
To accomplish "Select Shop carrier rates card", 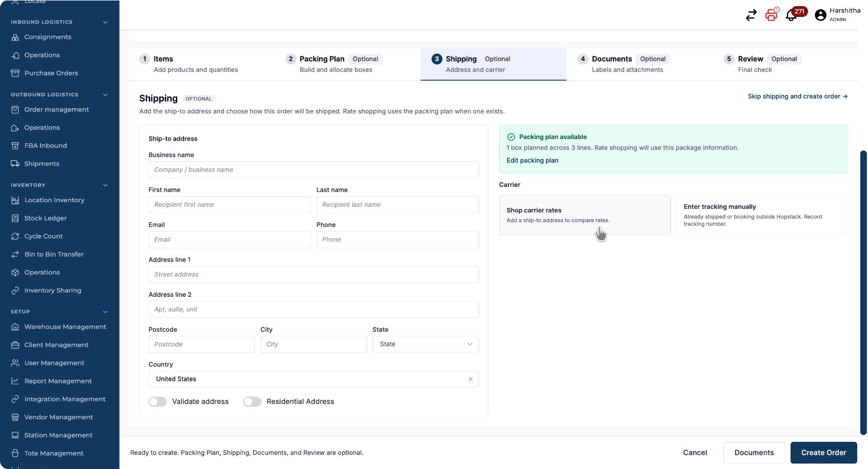I will coord(585,215).
